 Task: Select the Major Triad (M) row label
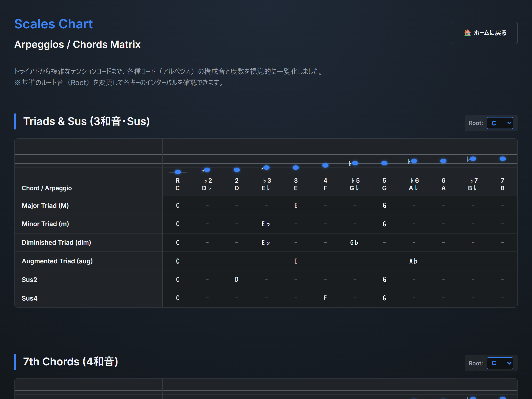tap(45, 206)
